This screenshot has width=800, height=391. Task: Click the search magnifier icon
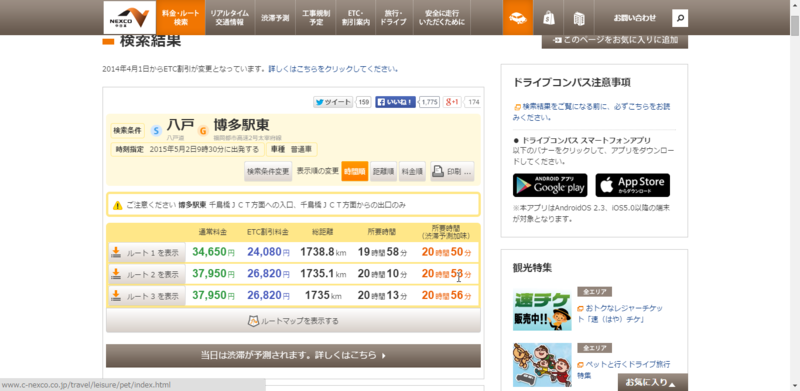(x=680, y=18)
